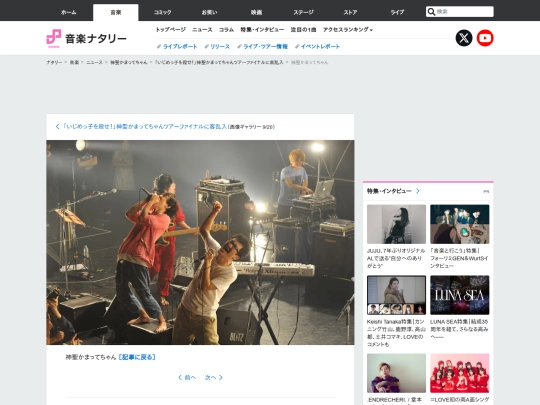Open the LUNA SEA feature thumbnail
This screenshot has width=540, height=405.
tap(459, 295)
